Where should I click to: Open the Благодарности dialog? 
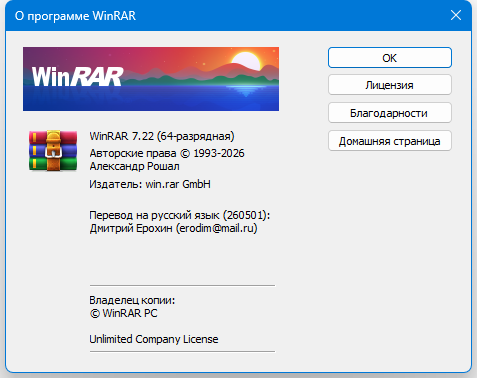[x=390, y=113]
